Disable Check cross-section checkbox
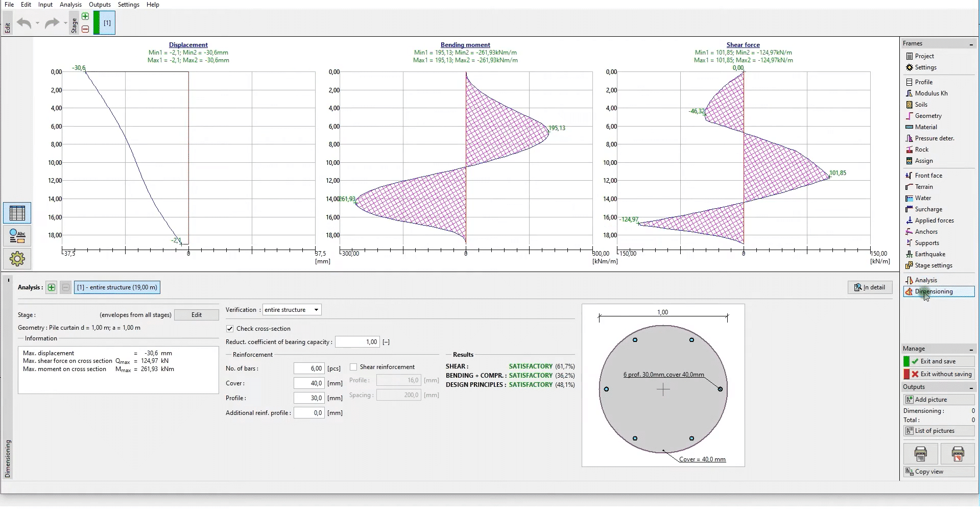 tap(230, 329)
